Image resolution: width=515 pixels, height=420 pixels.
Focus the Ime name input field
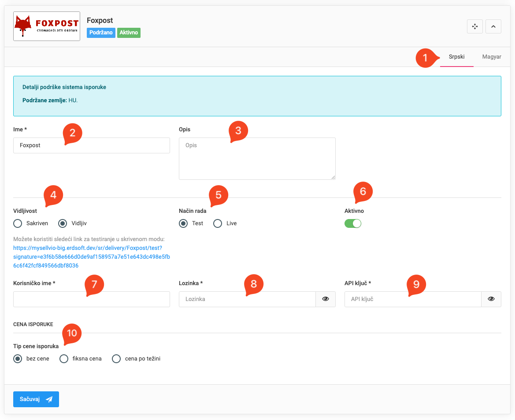pos(92,145)
